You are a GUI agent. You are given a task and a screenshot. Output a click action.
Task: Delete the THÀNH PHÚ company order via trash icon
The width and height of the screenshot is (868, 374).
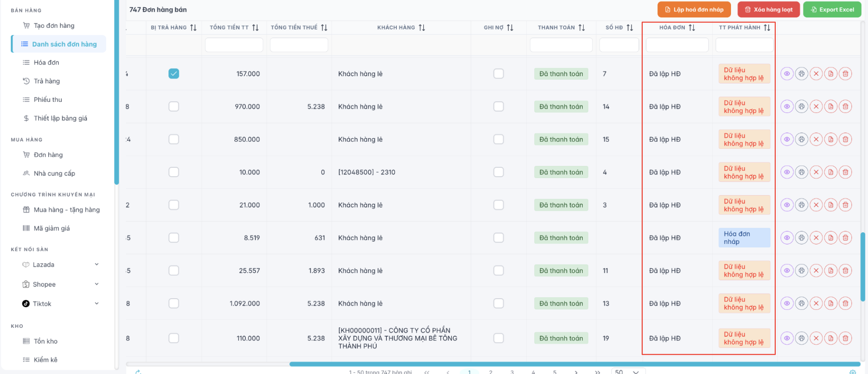click(x=845, y=338)
